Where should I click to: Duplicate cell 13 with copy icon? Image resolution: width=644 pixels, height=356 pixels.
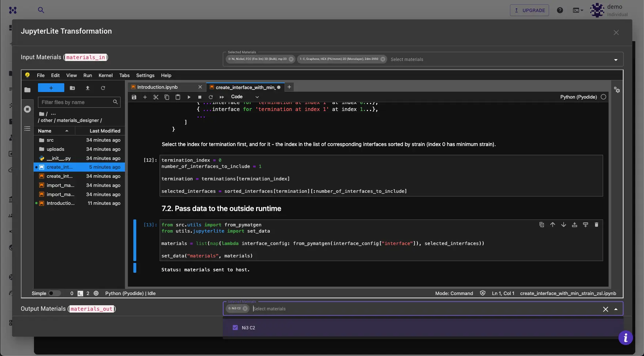[x=542, y=225]
